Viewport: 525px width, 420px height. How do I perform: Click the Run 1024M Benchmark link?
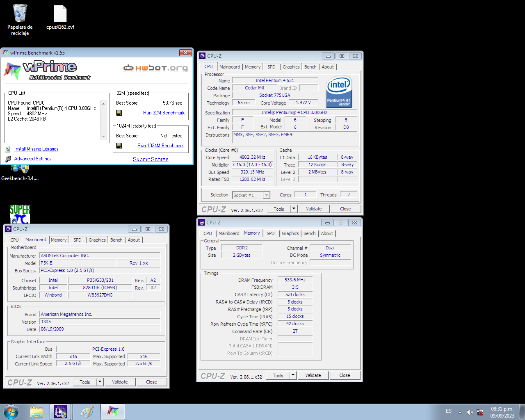(160, 146)
